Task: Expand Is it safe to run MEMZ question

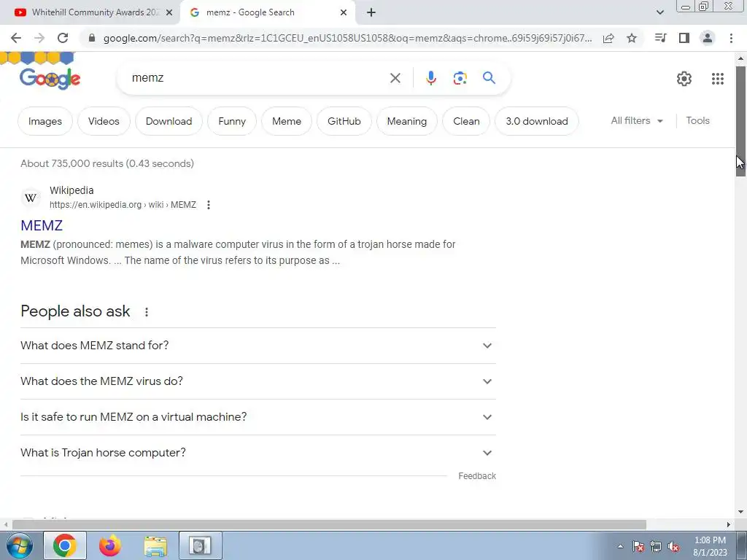Action: (x=258, y=417)
